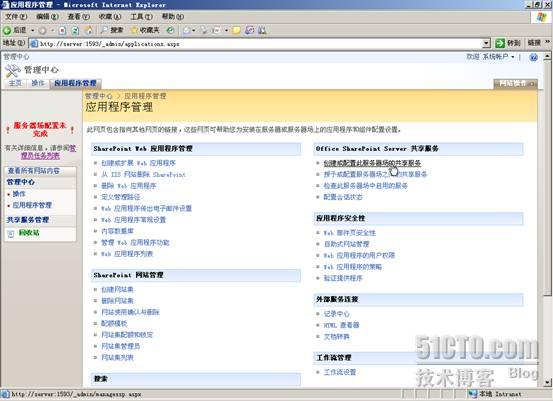This screenshot has height=401, width=553.
Task: Click the 查看所有网站内容 sidebar link
Action: (34, 171)
